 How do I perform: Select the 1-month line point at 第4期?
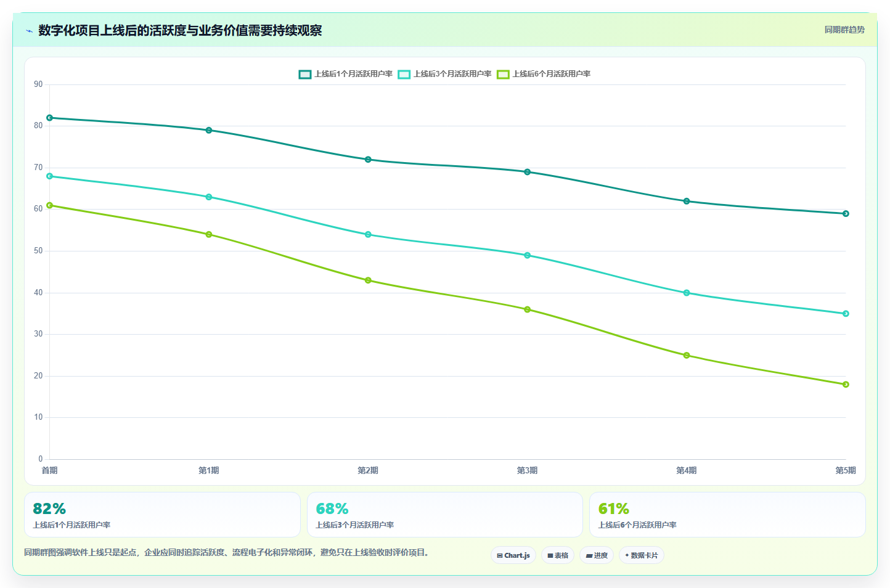click(x=687, y=201)
